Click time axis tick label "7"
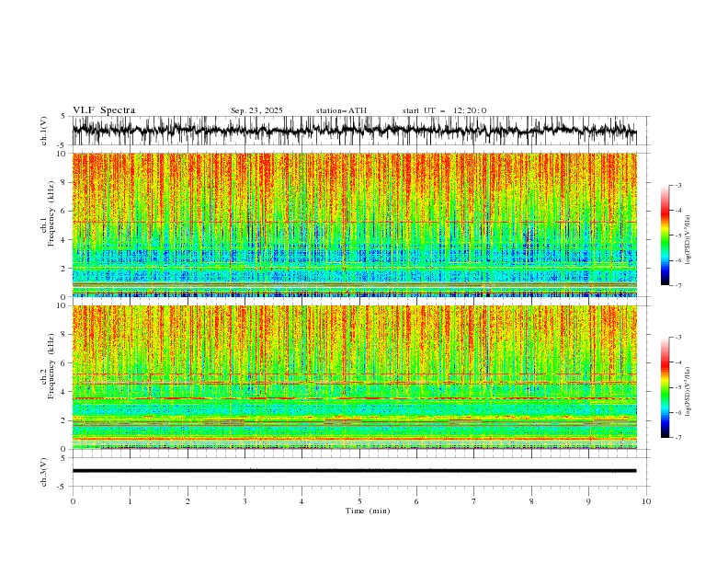 click(x=474, y=501)
